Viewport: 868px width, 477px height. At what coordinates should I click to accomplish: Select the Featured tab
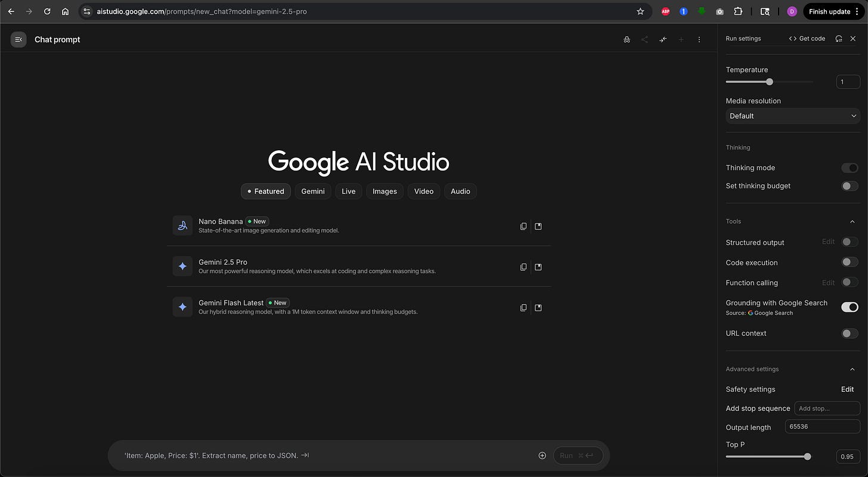266,191
